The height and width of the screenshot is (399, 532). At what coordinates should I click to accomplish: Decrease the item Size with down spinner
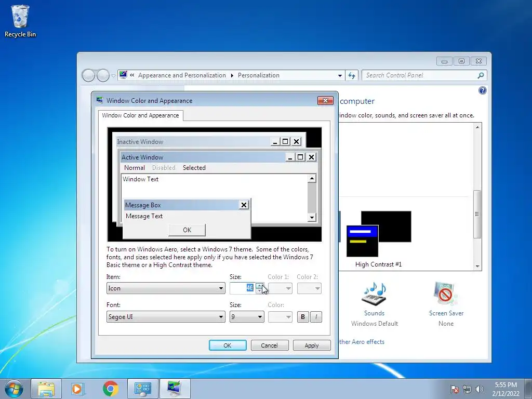[259, 291]
